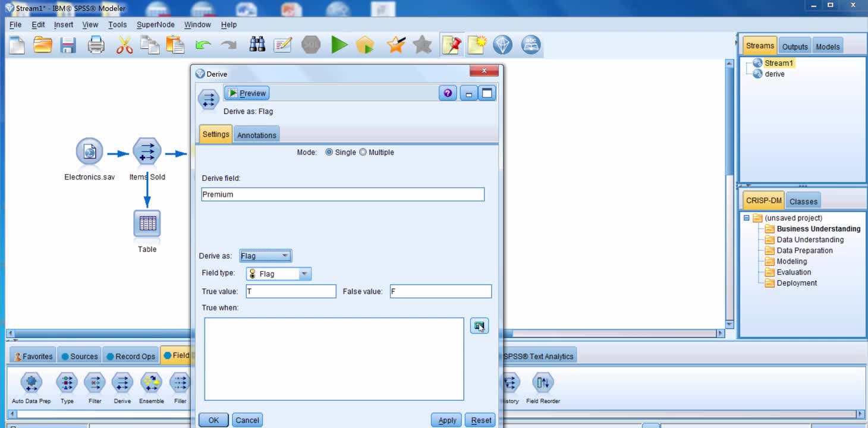The image size is (868, 428).
Task: Open the Derive as dropdown
Action: pos(265,256)
